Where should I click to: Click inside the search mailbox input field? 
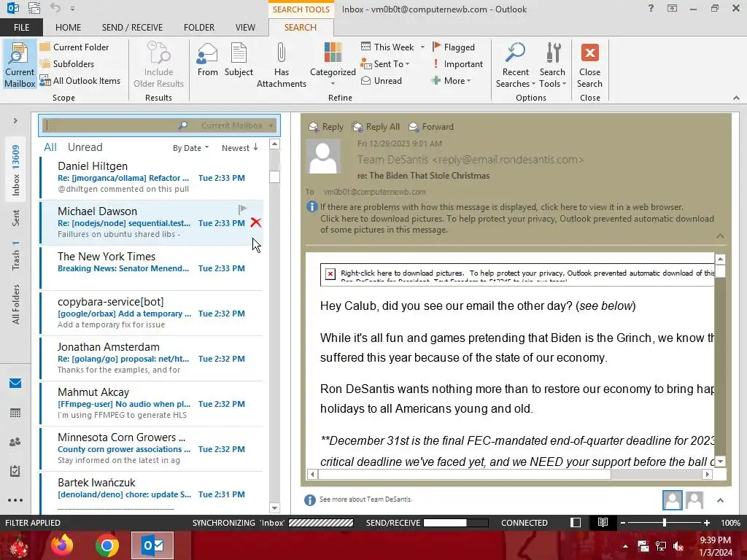(109, 125)
